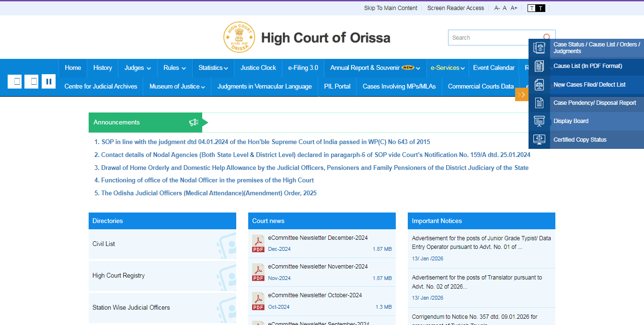Screen dimensions: 644x325
Task: Switch to light theme with white T toggle
Action: [x=531, y=8]
